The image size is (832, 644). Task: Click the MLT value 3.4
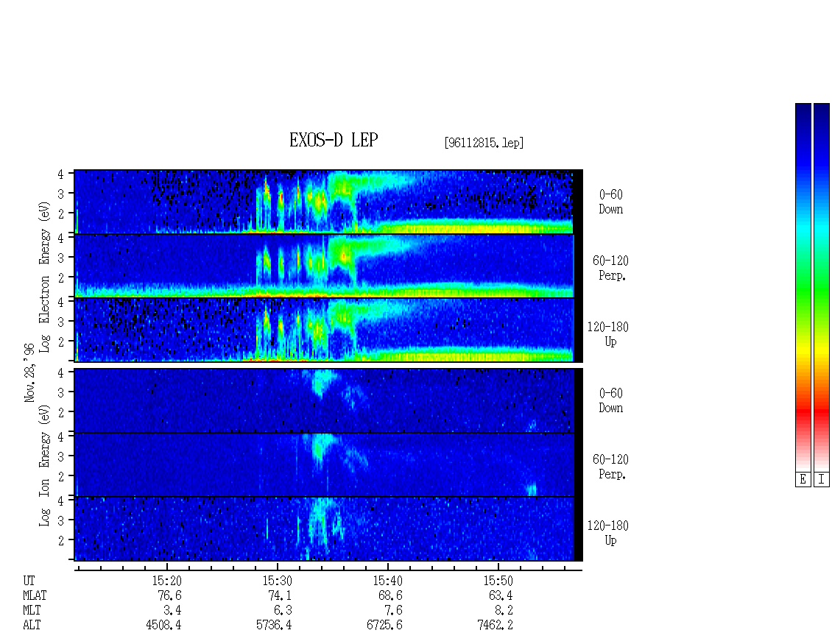tap(172, 611)
